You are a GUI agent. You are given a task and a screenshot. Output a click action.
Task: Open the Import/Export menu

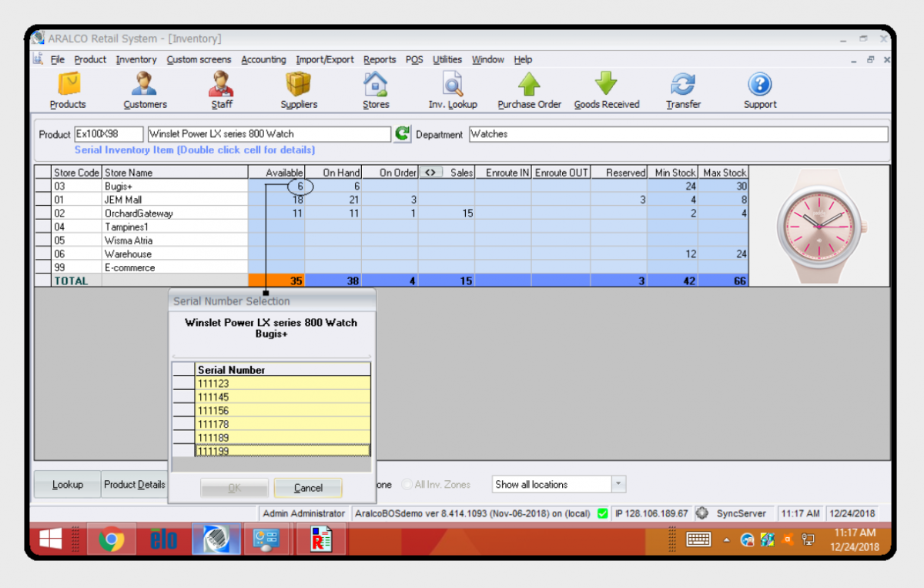pos(325,59)
